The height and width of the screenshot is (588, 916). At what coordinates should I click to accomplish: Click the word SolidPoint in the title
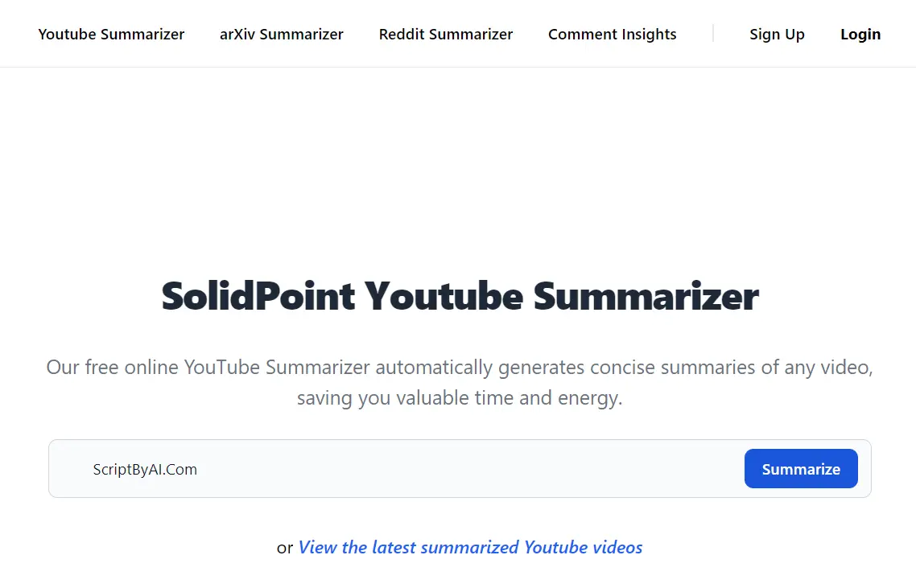click(x=258, y=296)
